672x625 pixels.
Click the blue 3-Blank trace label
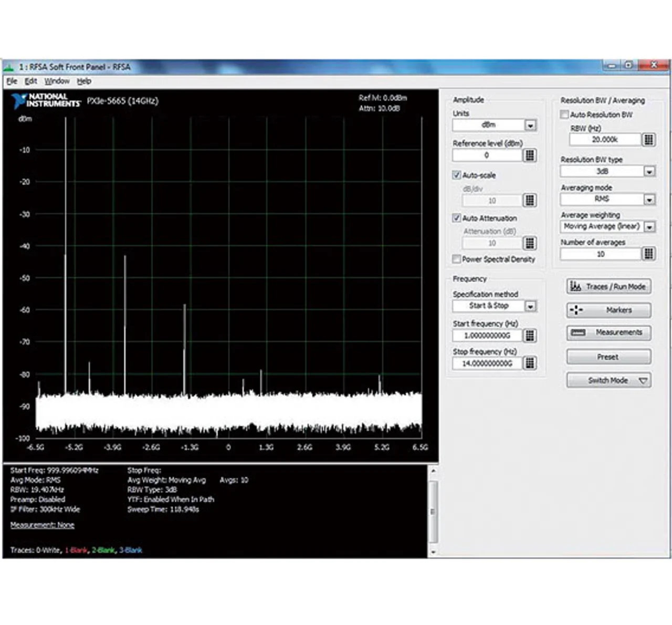131,550
